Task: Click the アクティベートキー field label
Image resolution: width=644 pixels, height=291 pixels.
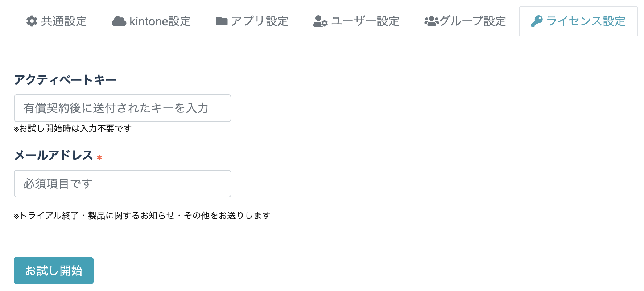Action: [65, 79]
